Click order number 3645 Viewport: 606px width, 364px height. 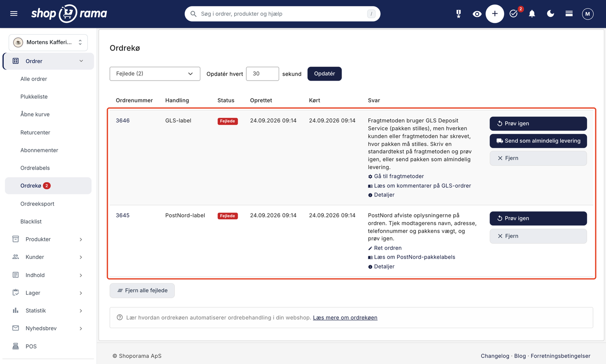coord(122,215)
